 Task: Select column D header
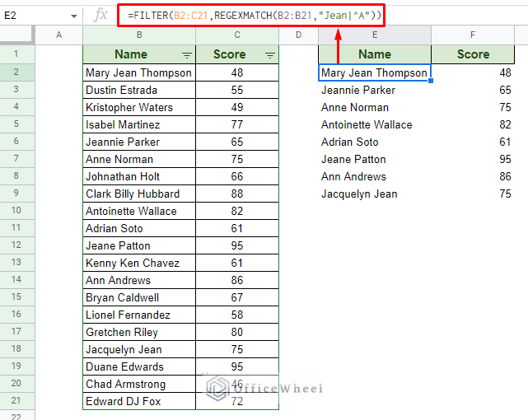point(298,35)
